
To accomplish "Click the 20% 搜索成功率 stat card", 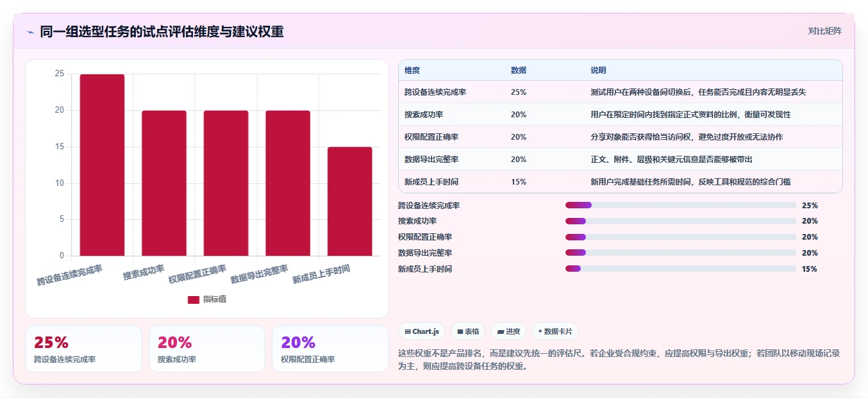I will click(x=207, y=349).
